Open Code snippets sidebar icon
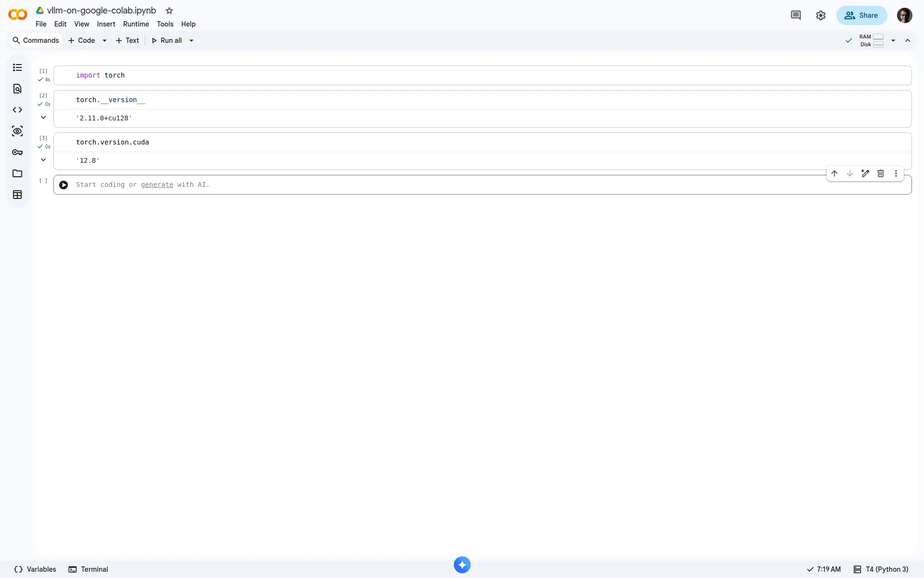The image size is (924, 578). click(x=17, y=110)
